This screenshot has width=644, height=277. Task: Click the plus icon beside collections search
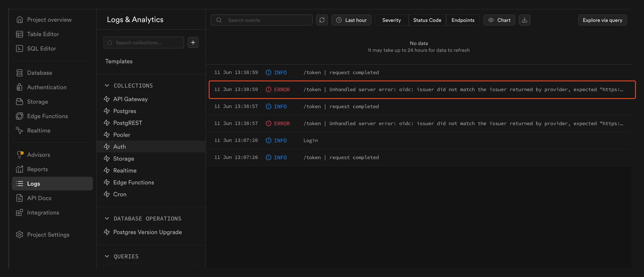click(x=193, y=43)
